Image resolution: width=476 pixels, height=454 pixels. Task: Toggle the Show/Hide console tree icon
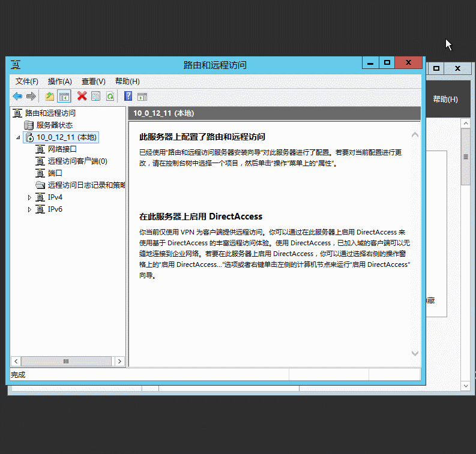coord(64,96)
